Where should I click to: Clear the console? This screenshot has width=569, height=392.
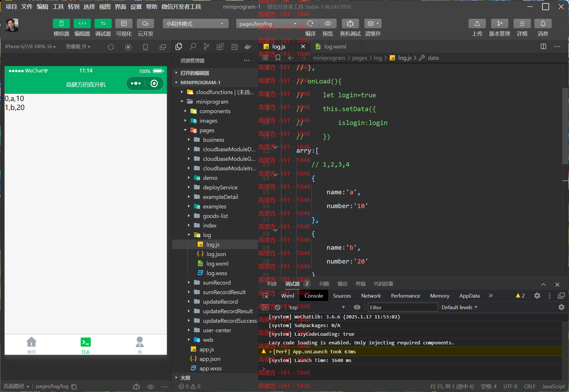pos(277,307)
